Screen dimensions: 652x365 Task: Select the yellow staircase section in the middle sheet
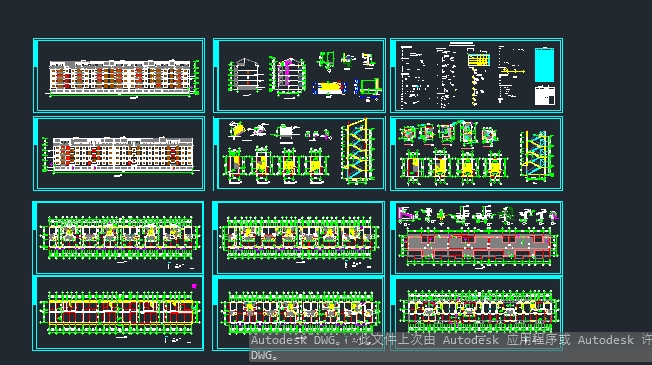tap(357, 151)
